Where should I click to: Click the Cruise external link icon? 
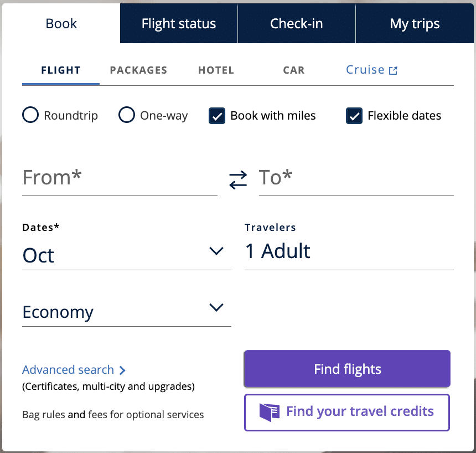[393, 71]
